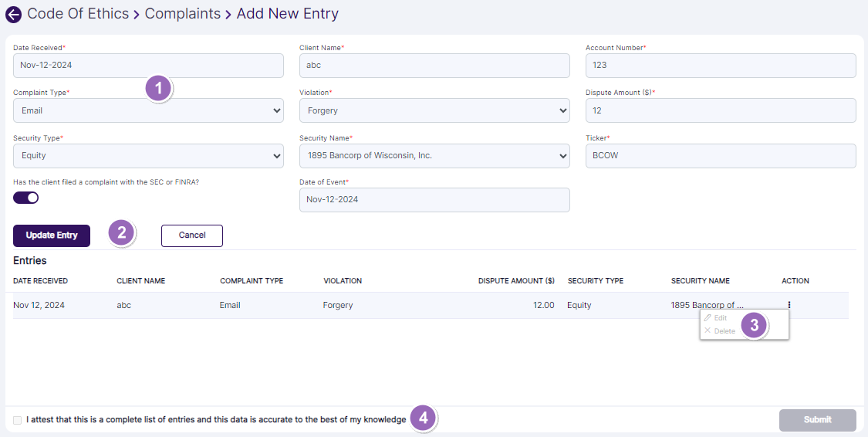Expand the Security Name dropdown

[434, 156]
